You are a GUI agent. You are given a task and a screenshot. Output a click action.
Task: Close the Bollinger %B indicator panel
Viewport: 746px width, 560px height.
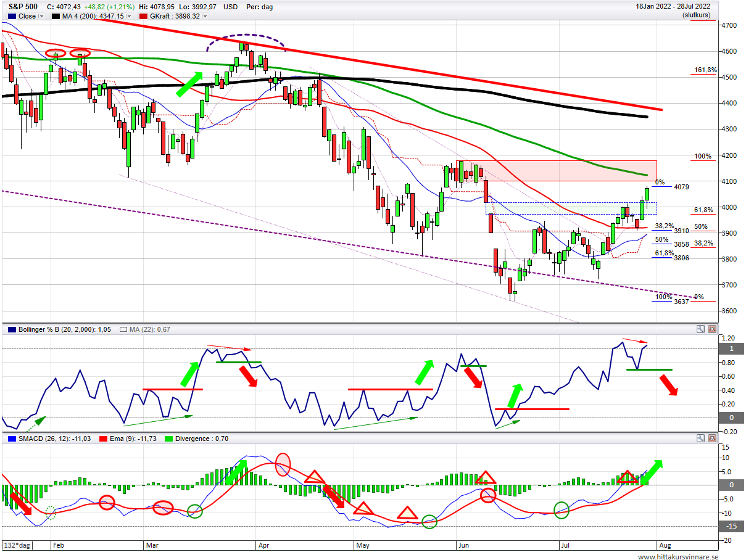pos(712,329)
